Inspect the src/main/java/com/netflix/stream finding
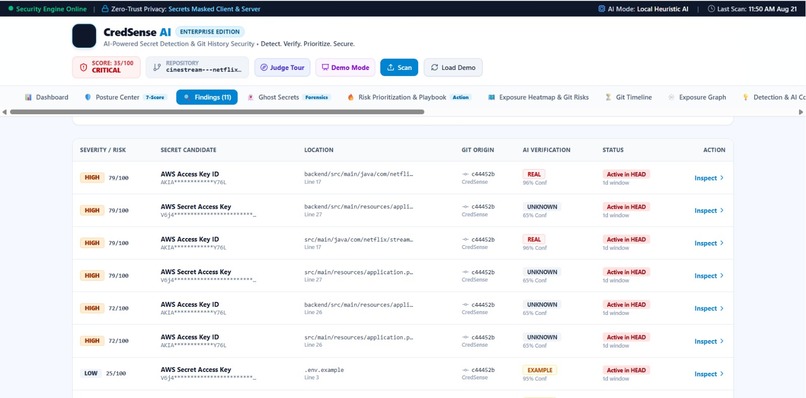 click(709, 243)
